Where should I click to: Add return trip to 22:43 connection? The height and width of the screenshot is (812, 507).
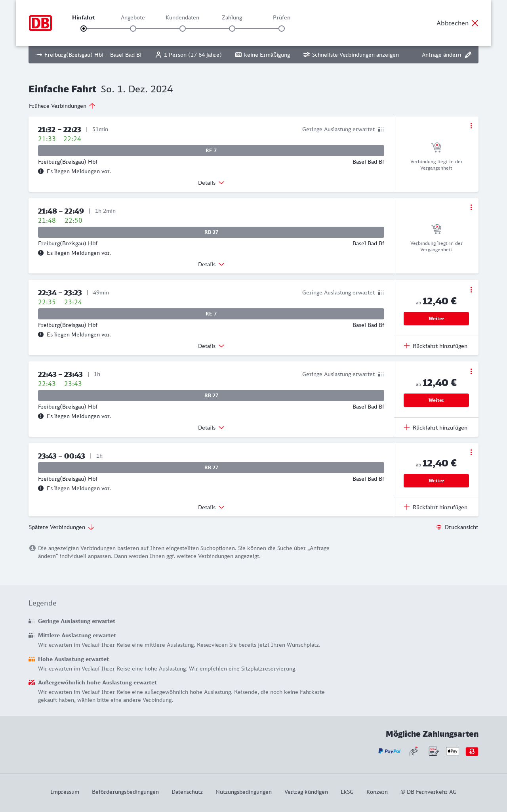[x=436, y=428]
